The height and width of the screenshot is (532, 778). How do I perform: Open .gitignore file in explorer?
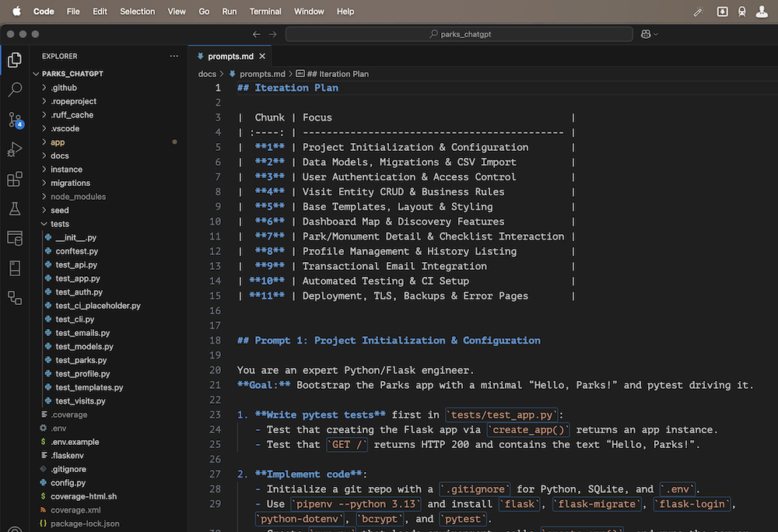coord(68,469)
